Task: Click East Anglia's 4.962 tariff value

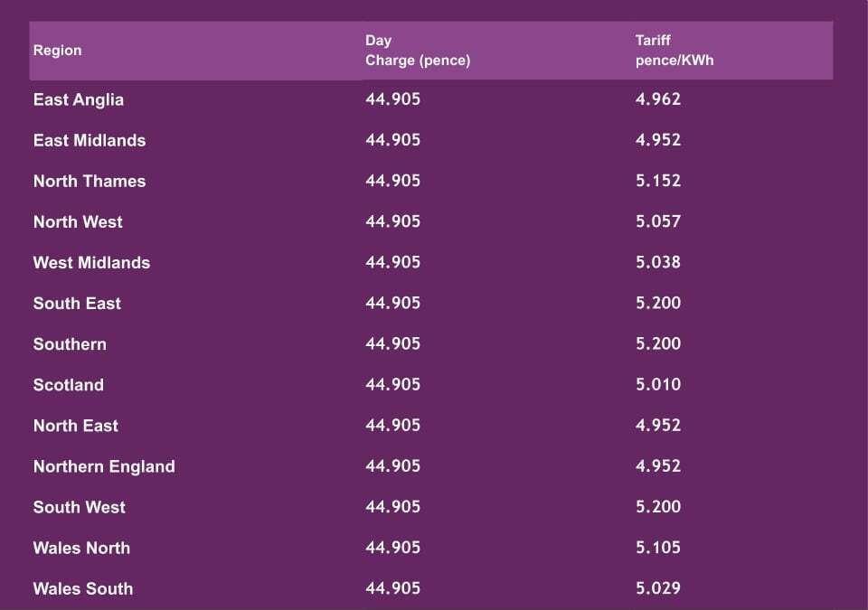Action: click(x=658, y=99)
